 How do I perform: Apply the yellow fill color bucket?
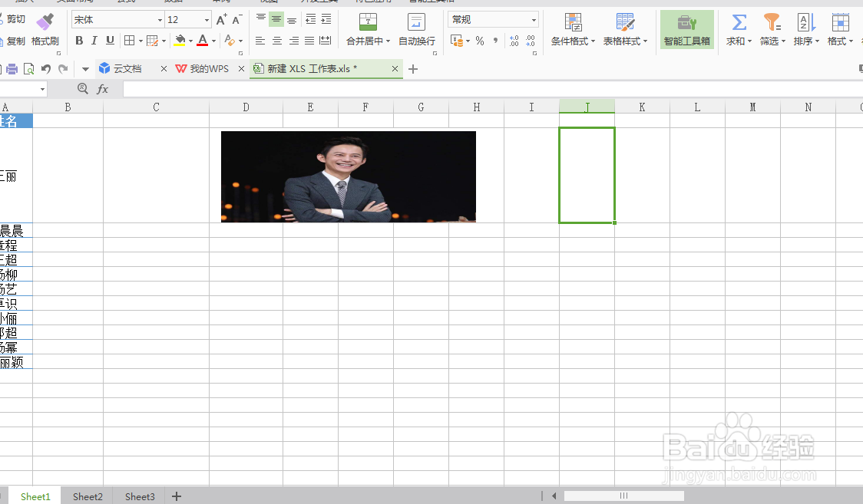click(180, 41)
